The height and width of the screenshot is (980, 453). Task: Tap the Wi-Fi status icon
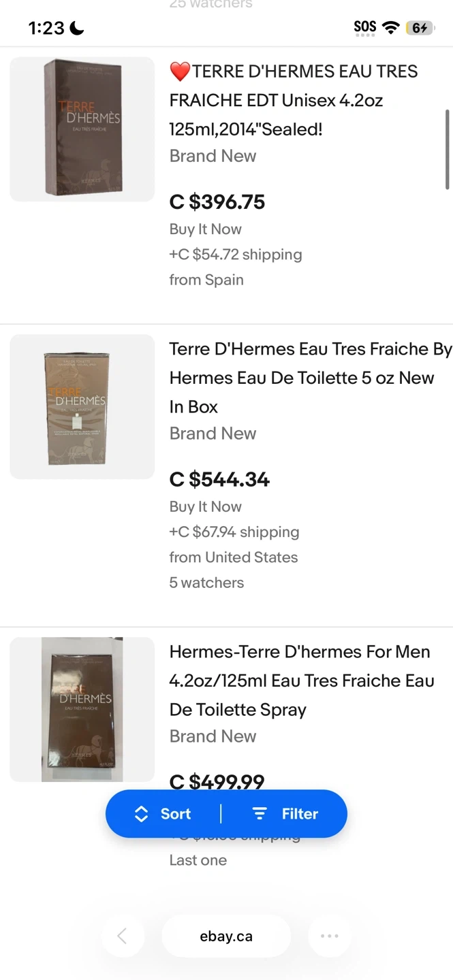(x=391, y=27)
